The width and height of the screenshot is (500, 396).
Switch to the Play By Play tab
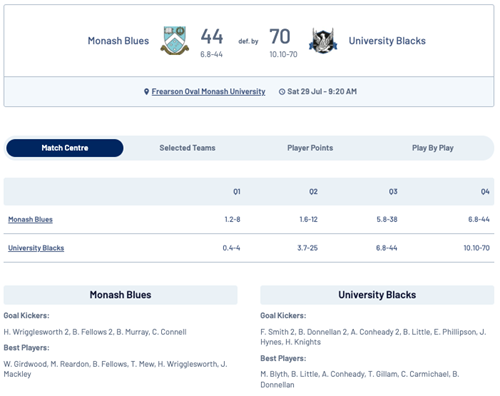point(433,148)
